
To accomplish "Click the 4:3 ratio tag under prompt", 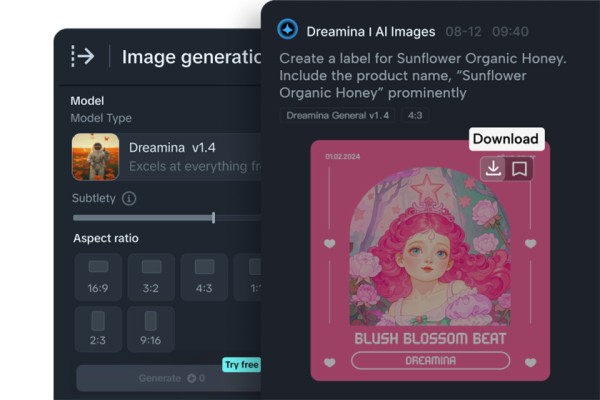I will click(415, 115).
